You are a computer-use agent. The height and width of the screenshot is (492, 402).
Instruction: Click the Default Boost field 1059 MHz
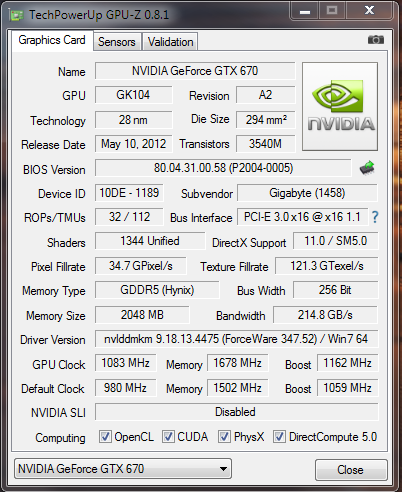click(348, 388)
